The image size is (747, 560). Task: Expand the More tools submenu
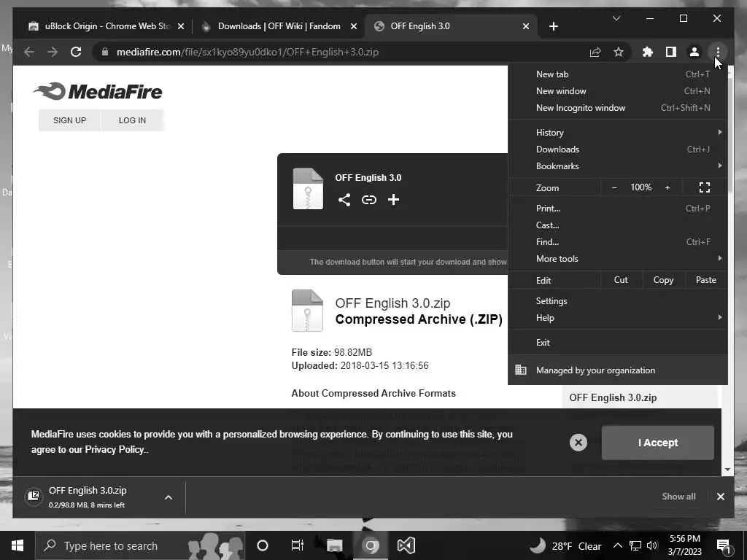618,259
